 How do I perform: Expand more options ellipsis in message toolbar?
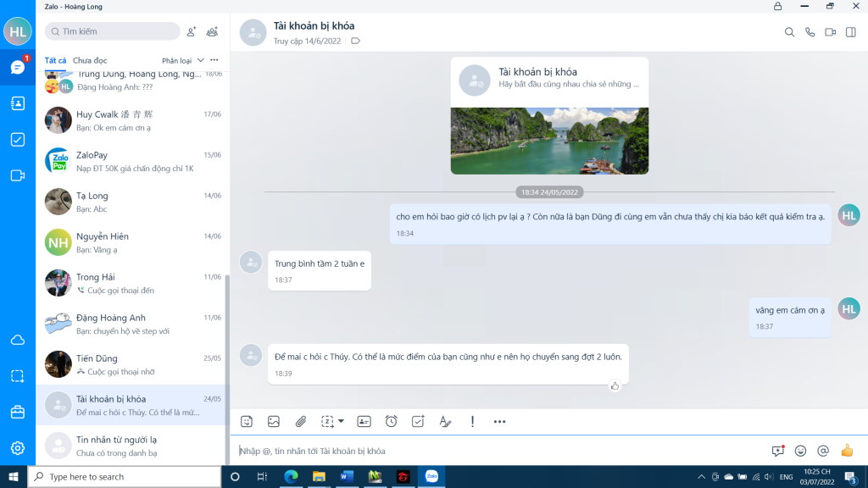499,421
